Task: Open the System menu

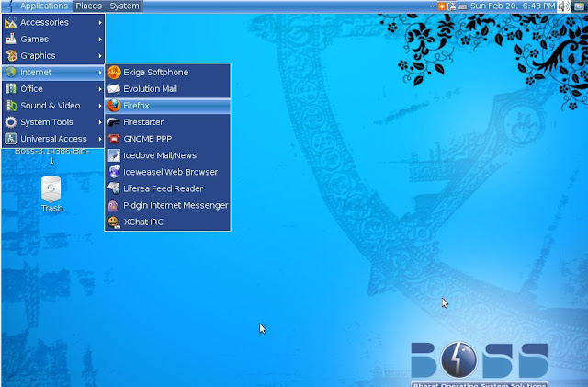Action: (x=124, y=6)
